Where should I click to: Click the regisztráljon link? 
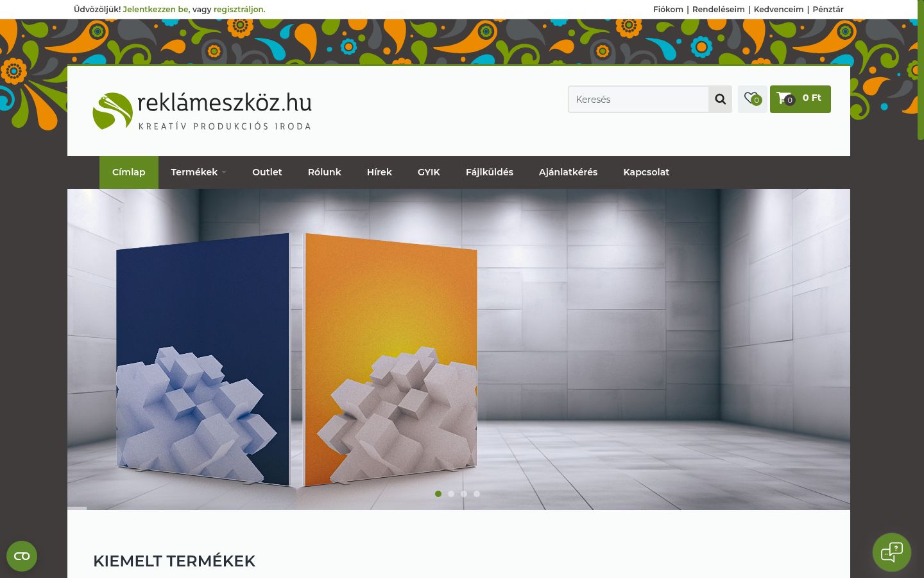[x=239, y=10]
